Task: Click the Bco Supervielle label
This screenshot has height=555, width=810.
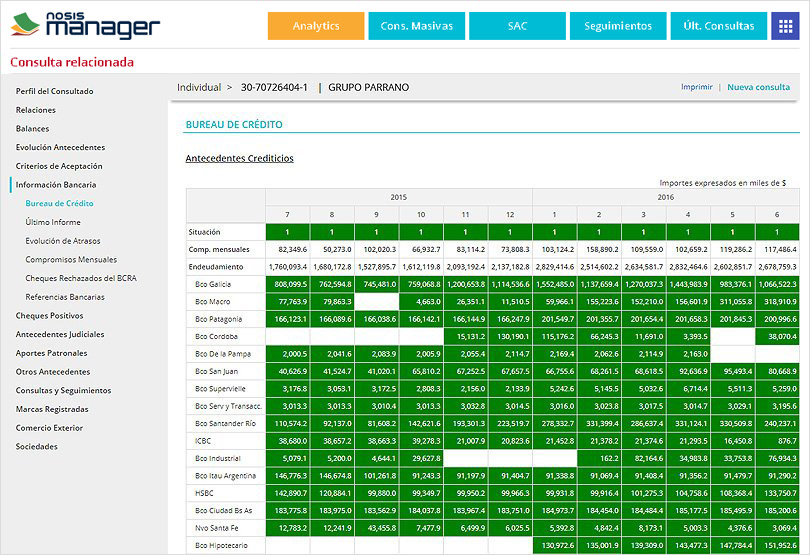Action: [220, 389]
